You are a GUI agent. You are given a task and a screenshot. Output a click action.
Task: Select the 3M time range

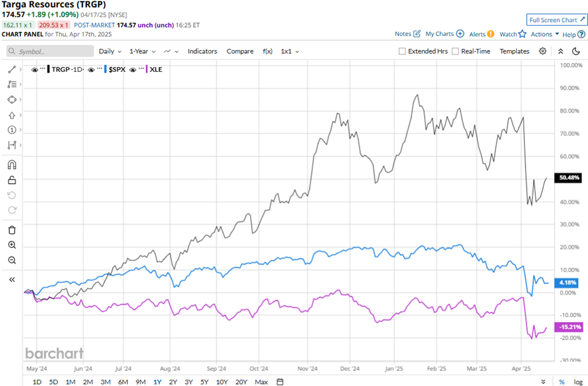(105, 382)
